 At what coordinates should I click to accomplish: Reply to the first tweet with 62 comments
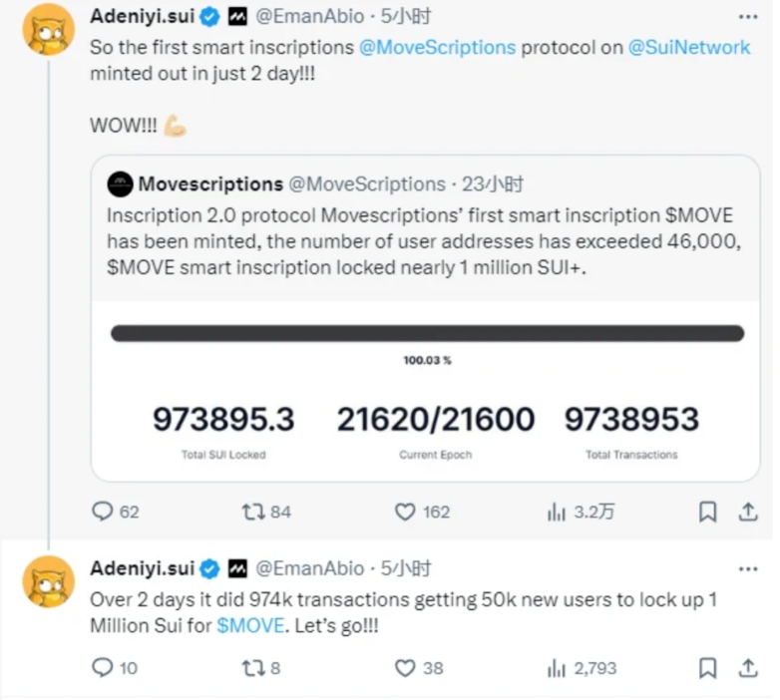(116, 512)
